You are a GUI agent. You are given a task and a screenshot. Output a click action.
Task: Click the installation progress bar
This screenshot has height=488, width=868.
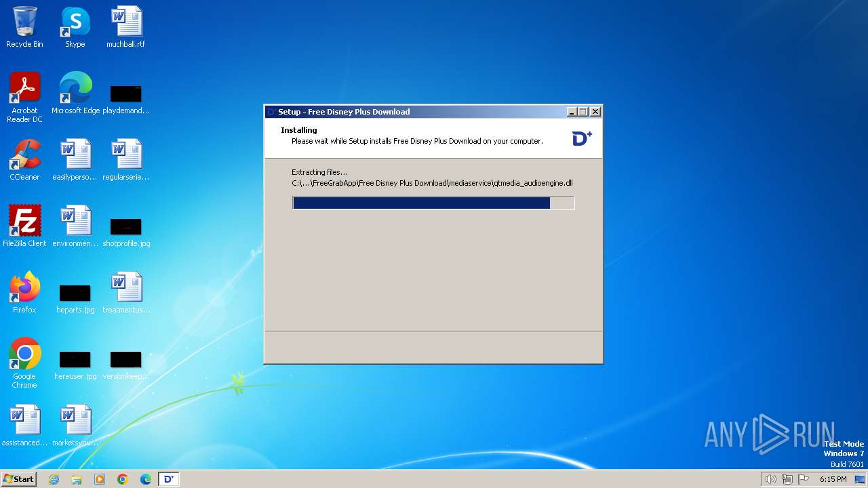coord(433,203)
